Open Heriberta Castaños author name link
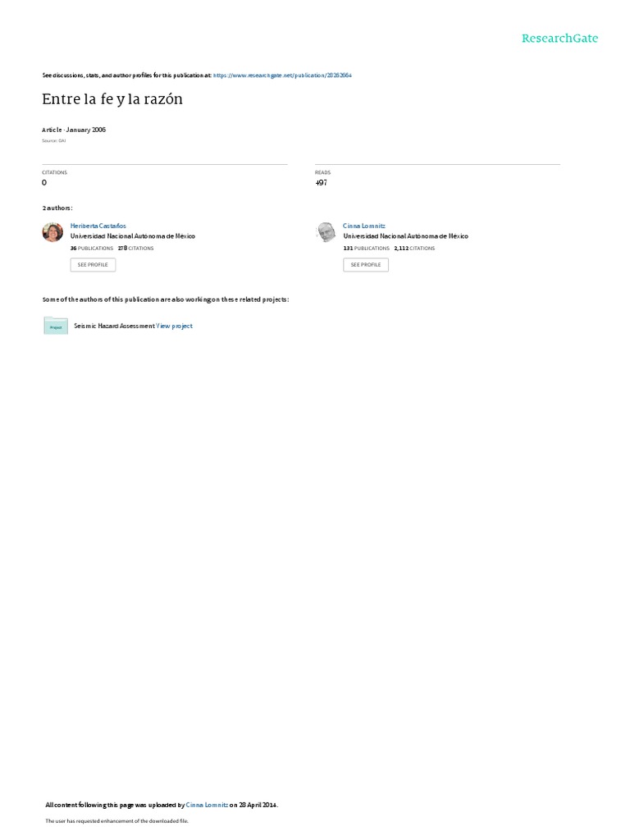This screenshot has height=840, width=630. (x=98, y=226)
